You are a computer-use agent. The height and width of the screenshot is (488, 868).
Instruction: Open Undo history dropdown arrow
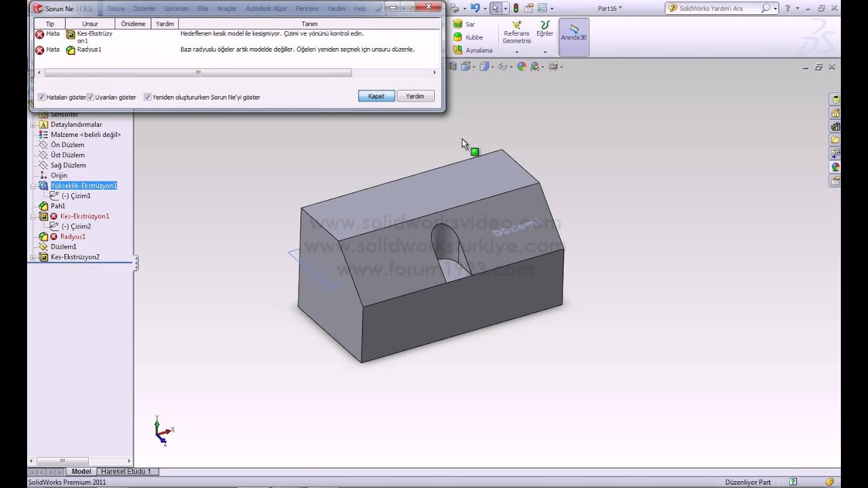click(x=484, y=8)
